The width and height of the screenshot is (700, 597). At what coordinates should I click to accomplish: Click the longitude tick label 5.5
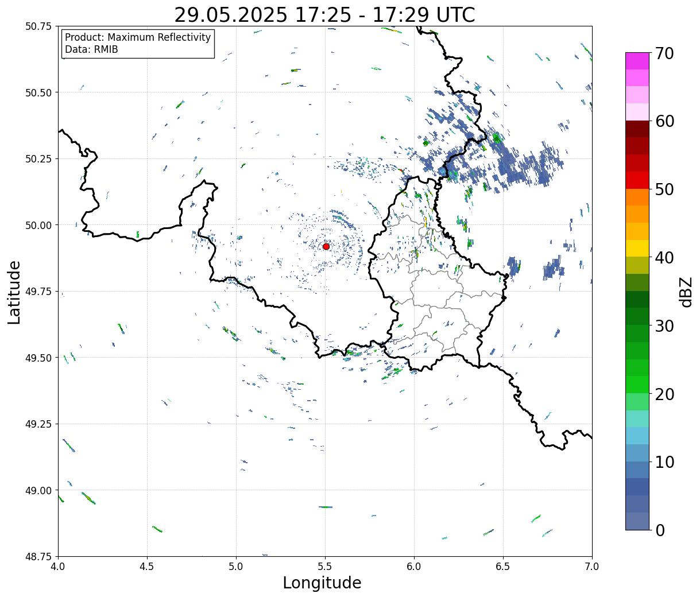tap(325, 567)
